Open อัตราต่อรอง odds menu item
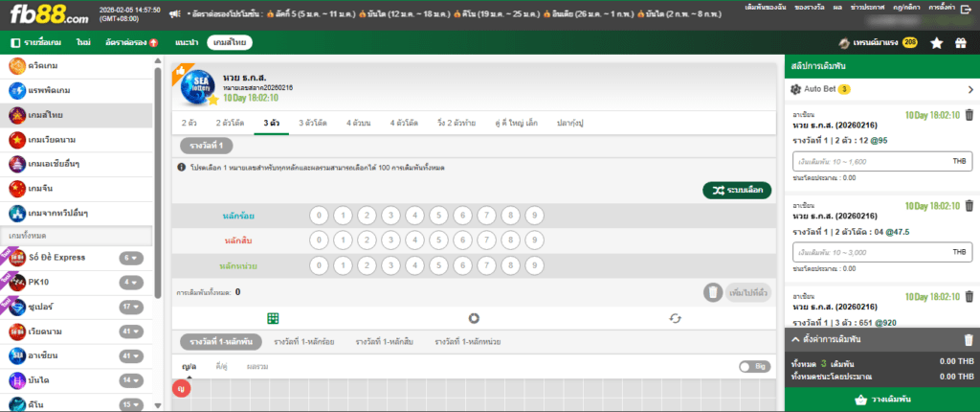 point(131,43)
